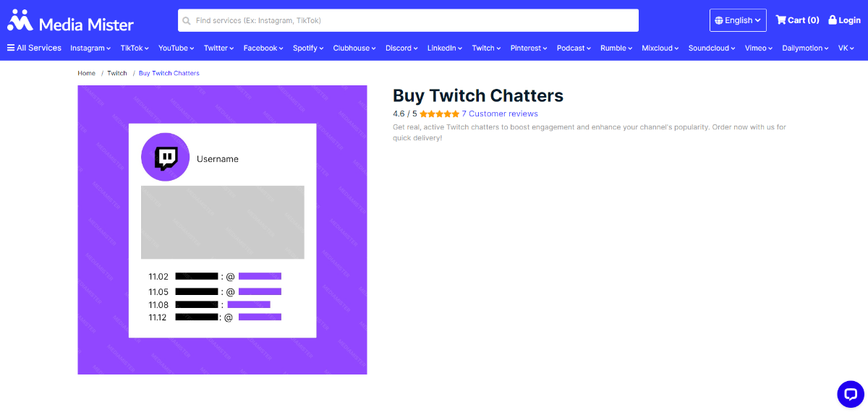Screen dimensions: 868x415
Task: Click the Cart (0) link
Action: [x=797, y=20]
